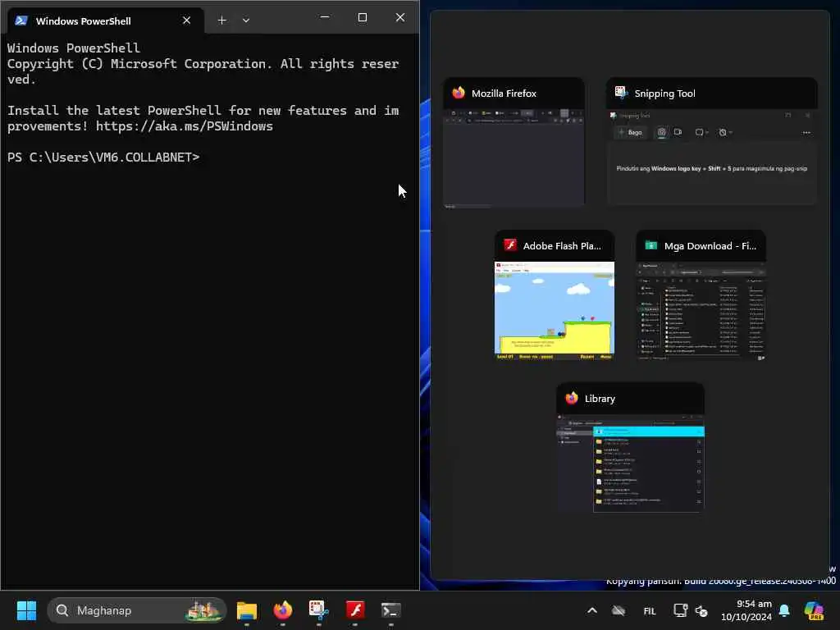Open Firefox from the taskbar
This screenshot has height=630, width=840.
click(283, 610)
